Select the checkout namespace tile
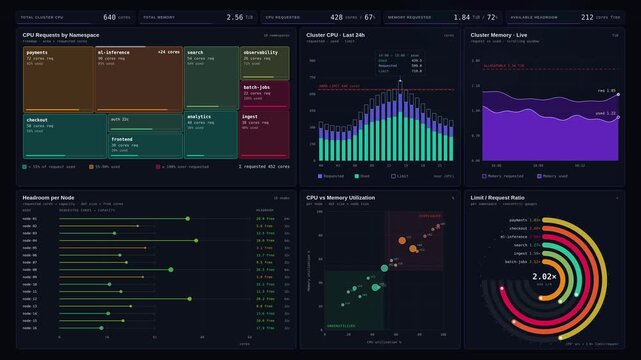Image resolution: width=641 pixels, height=360 pixels. tap(65, 136)
